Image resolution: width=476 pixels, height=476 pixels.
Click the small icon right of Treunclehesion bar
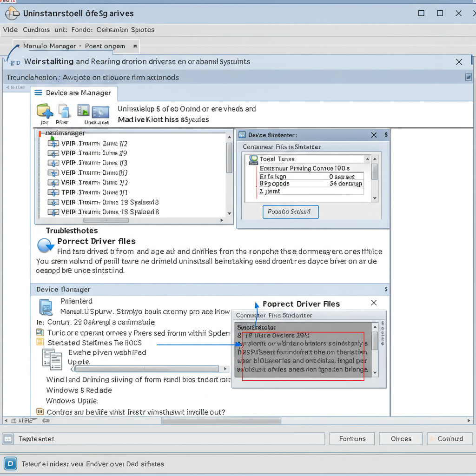469,77
